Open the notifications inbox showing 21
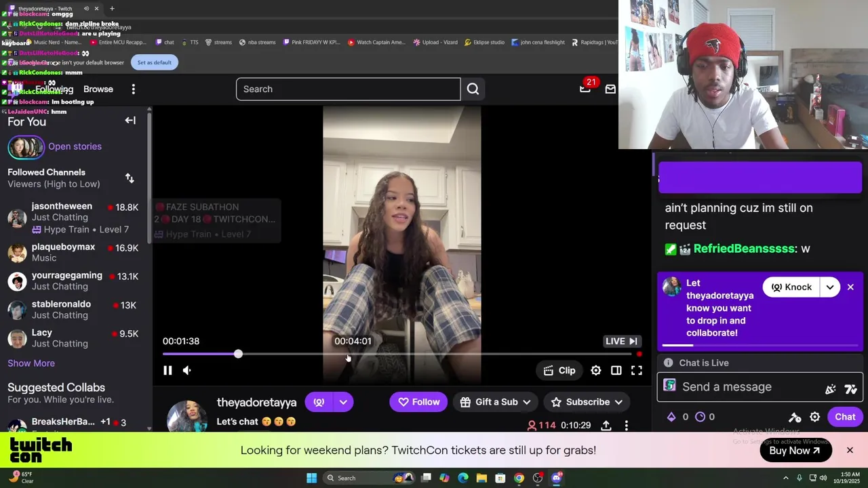Image resolution: width=868 pixels, height=488 pixels. pyautogui.click(x=585, y=87)
